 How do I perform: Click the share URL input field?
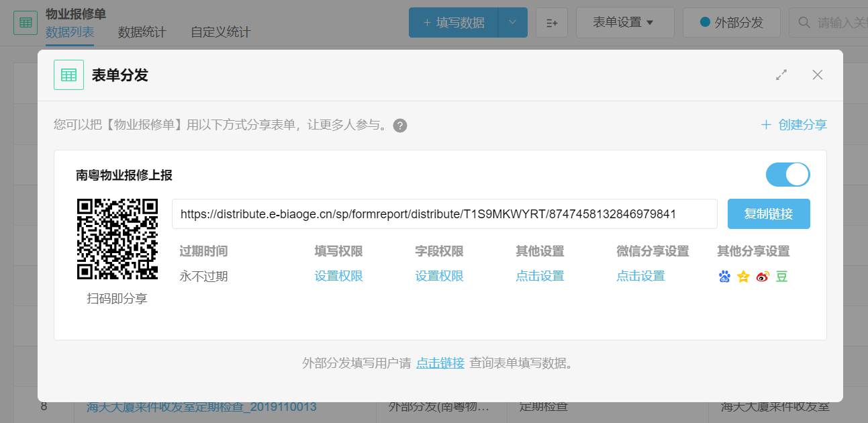pos(444,214)
